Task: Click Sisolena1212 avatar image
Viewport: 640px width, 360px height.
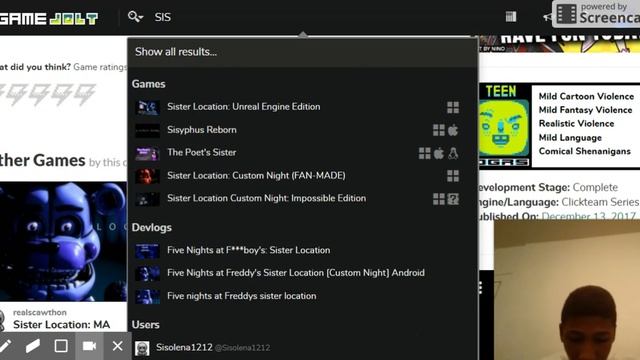Action: tap(142, 348)
